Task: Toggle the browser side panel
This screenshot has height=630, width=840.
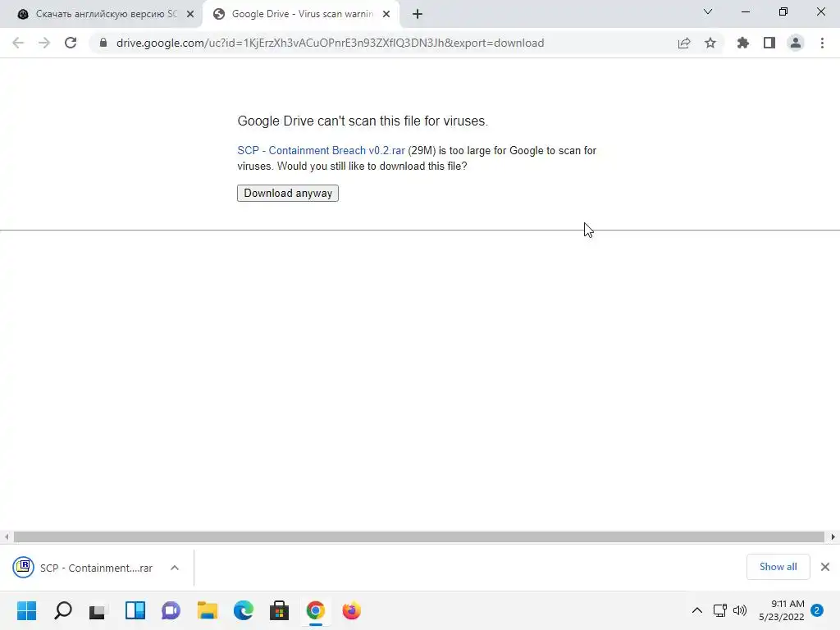Action: point(769,43)
